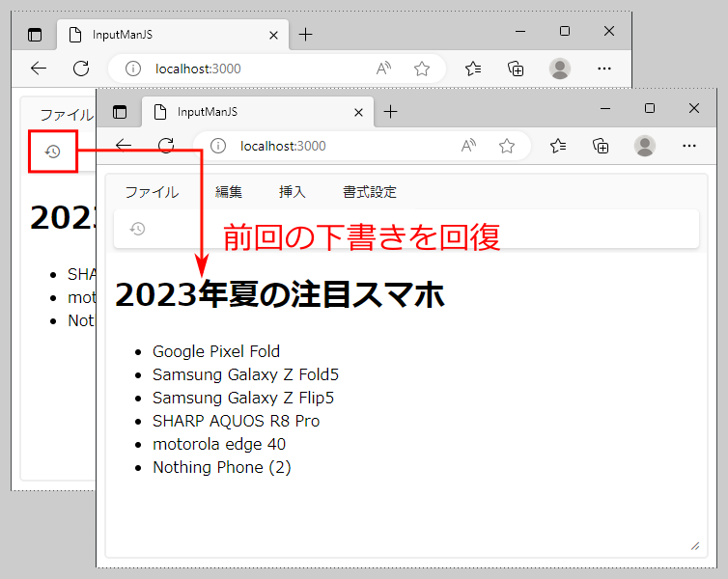Open ファイル menu in back window

click(x=67, y=115)
